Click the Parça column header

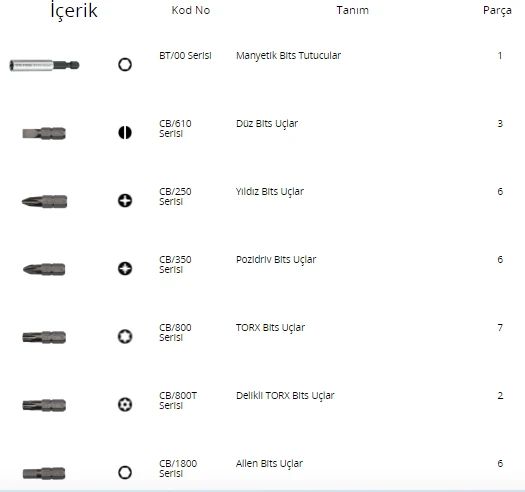[497, 10]
